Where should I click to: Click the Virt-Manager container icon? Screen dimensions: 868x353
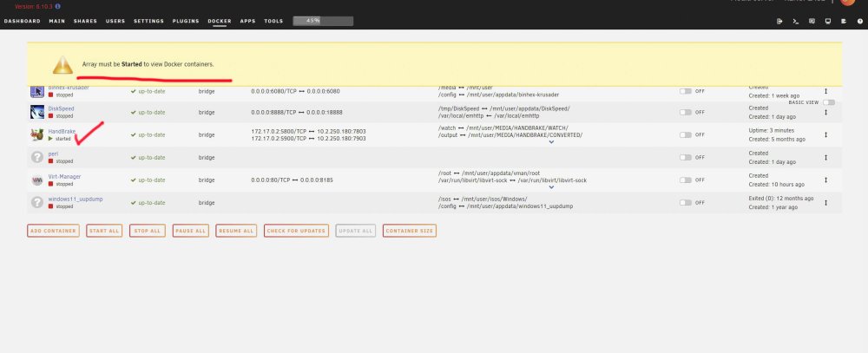[37, 180]
